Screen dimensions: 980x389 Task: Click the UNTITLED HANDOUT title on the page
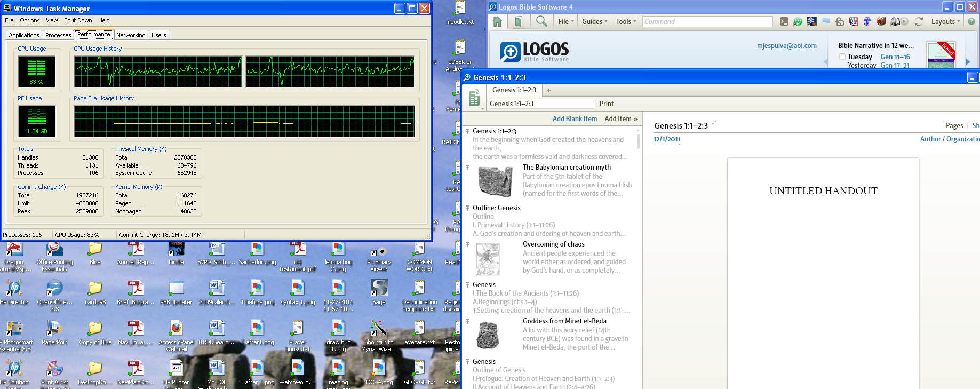823,191
